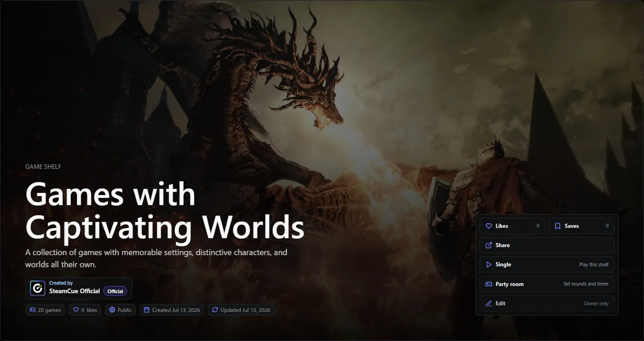Image resolution: width=644 pixels, height=341 pixels.
Task: Click the pencil icon by Edit
Action: [489, 304]
